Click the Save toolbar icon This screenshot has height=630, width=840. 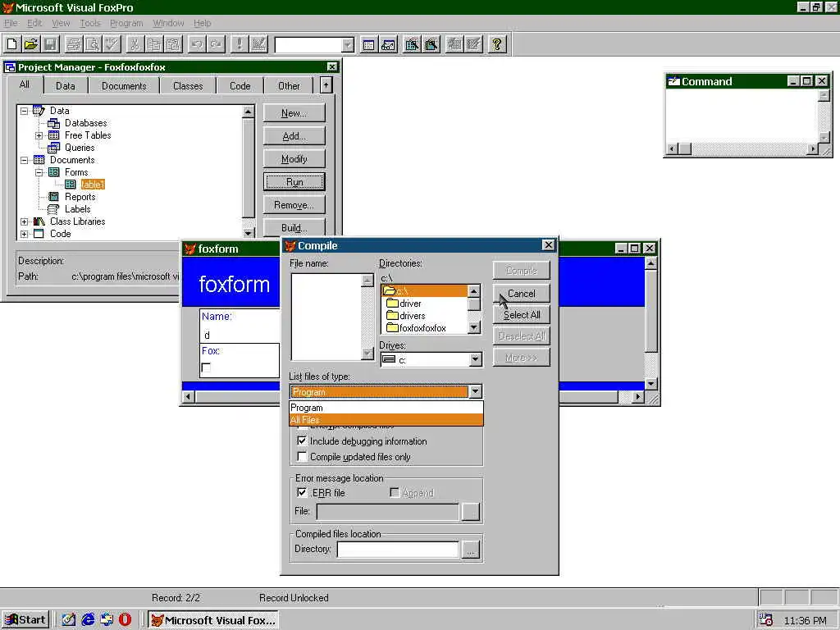tap(51, 44)
